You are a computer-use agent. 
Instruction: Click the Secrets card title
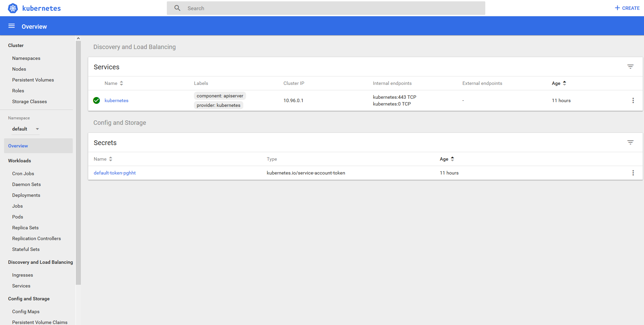tap(105, 143)
